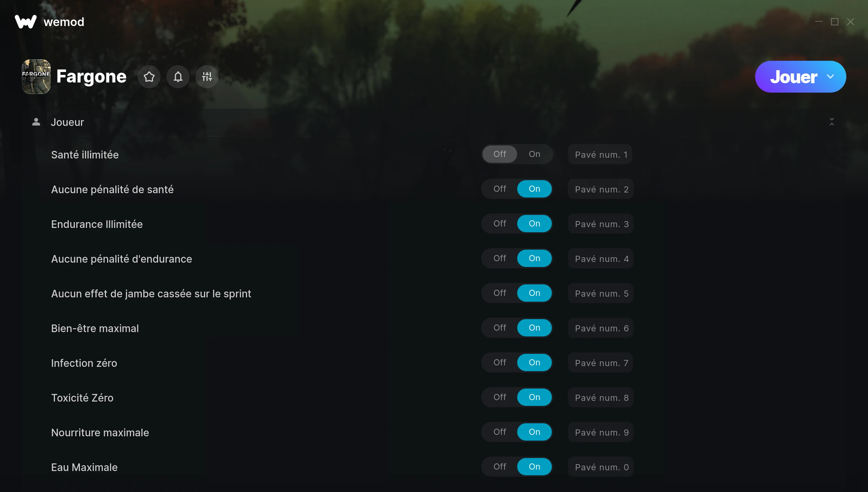The width and height of the screenshot is (868, 492).
Task: Open the Jouer button dropdown arrow
Action: tap(830, 77)
